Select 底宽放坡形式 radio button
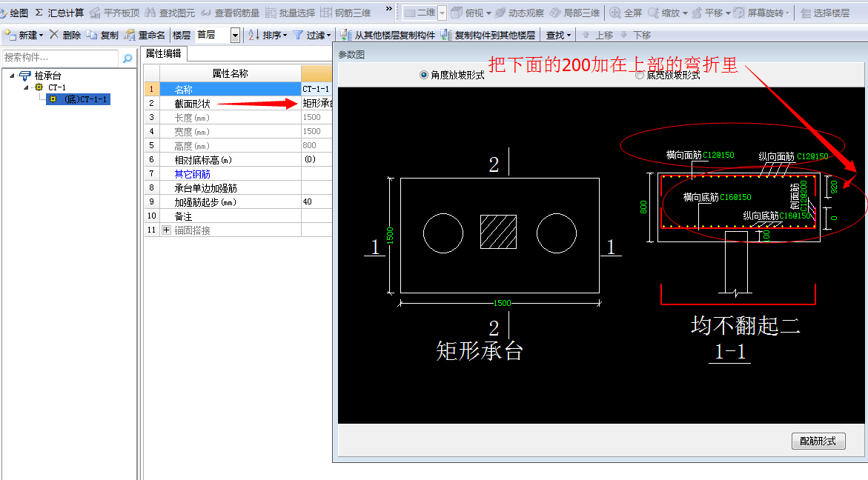This screenshot has width=868, height=480. tap(640, 75)
